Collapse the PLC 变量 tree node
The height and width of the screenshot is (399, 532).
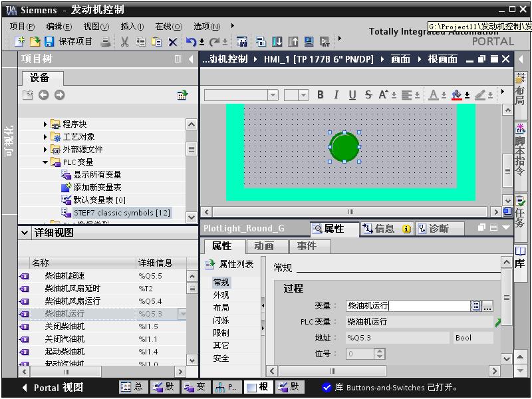coord(45,162)
